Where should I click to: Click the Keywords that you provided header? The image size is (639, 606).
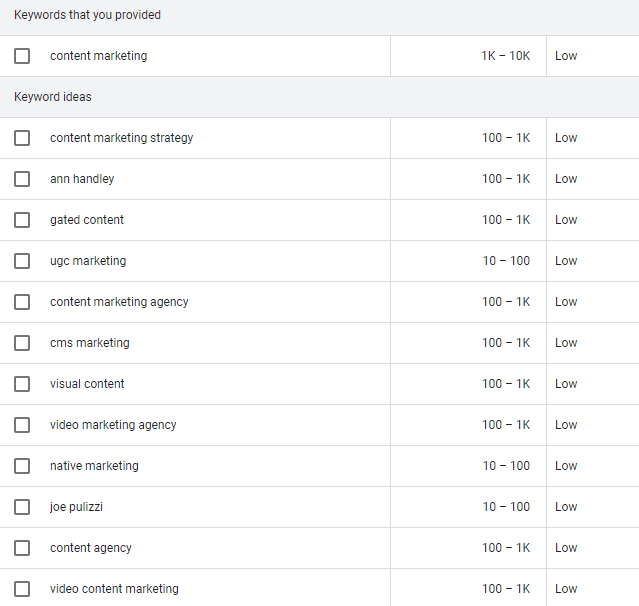click(x=87, y=15)
